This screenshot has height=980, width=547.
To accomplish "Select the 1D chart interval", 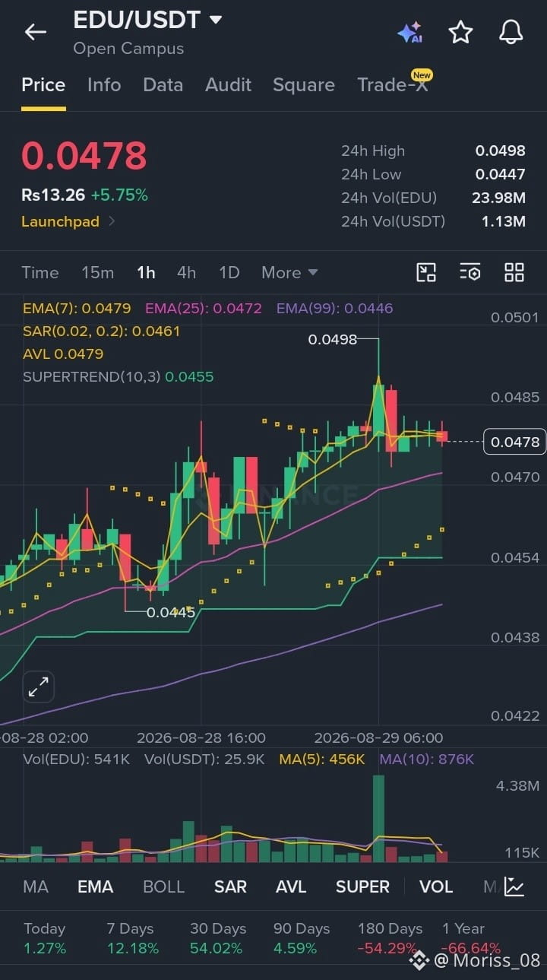I will click(x=229, y=272).
